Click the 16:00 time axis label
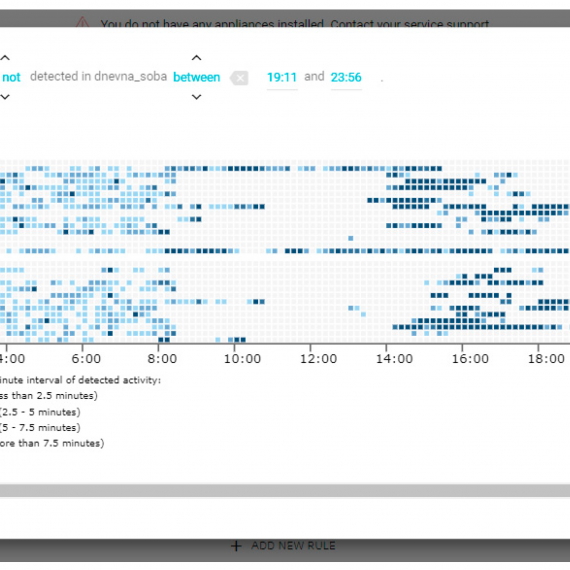The height and width of the screenshot is (570, 570). point(470,359)
